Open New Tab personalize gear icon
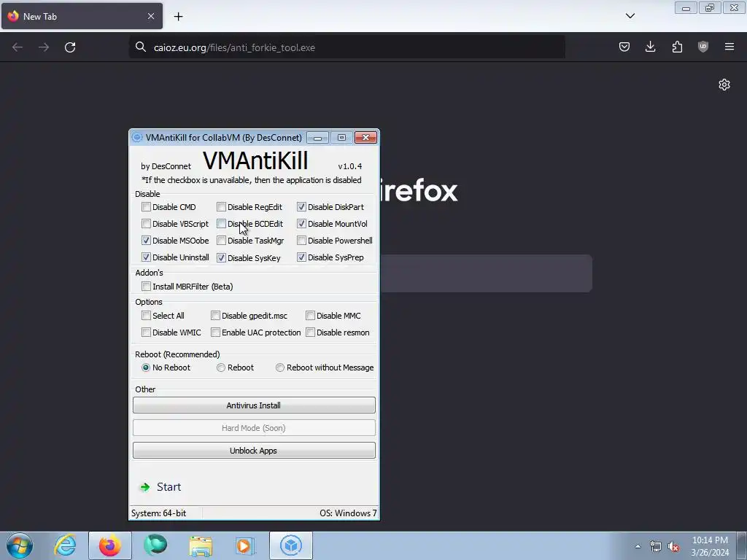 pos(724,85)
